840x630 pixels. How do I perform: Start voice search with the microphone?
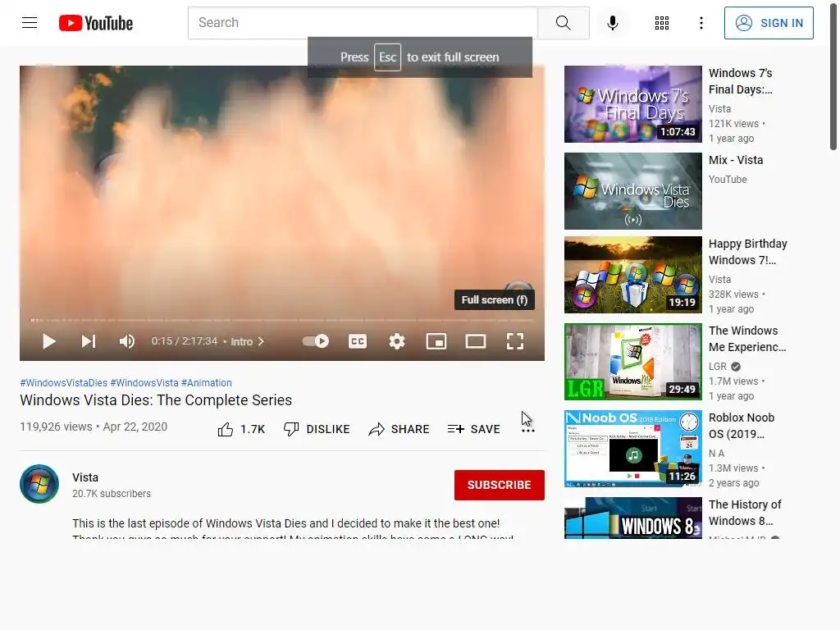[x=612, y=23]
